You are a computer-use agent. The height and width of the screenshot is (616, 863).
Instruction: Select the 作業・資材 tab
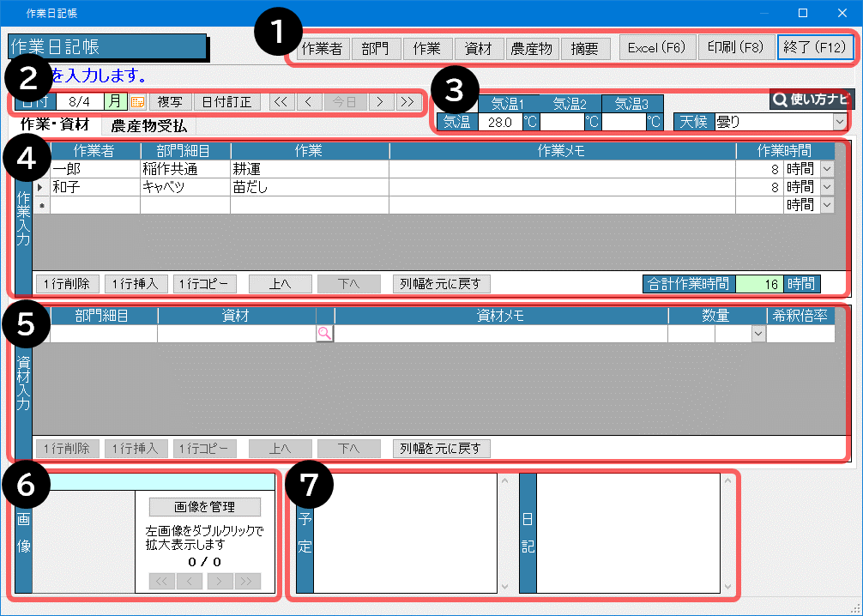tap(55, 125)
